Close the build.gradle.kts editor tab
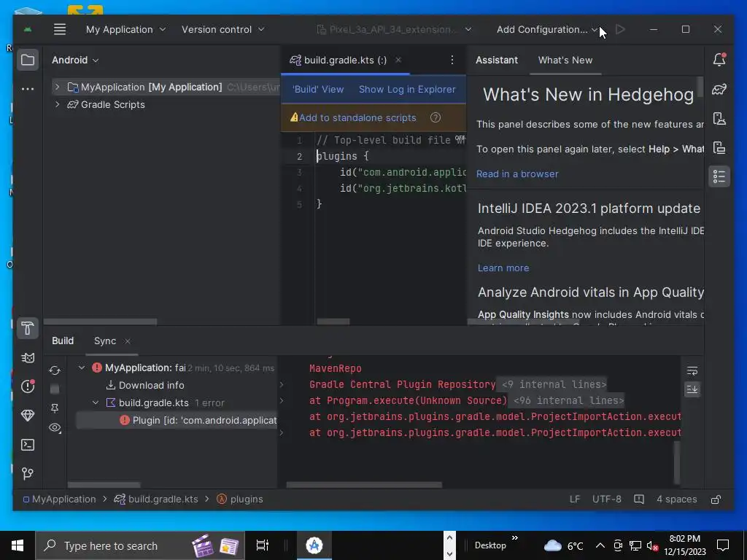This screenshot has width=747, height=560. coord(398,60)
